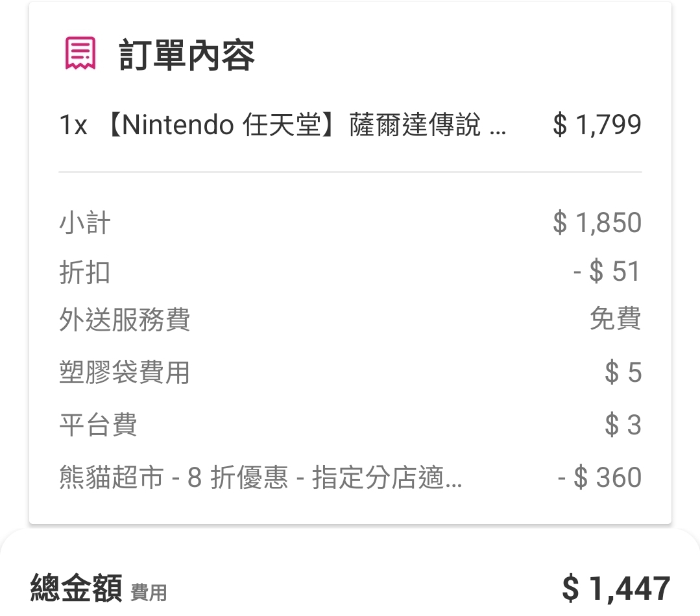Tap the promotion amount - $ 360
Image resolution: width=700 pixels, height=616 pixels.
coord(599,478)
